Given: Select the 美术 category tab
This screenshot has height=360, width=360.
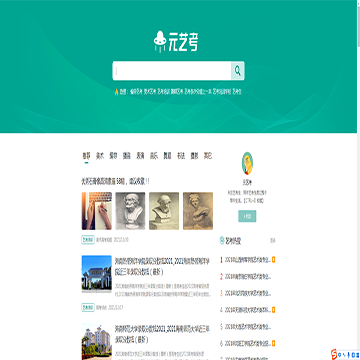Looking at the screenshot, I should 100,156.
